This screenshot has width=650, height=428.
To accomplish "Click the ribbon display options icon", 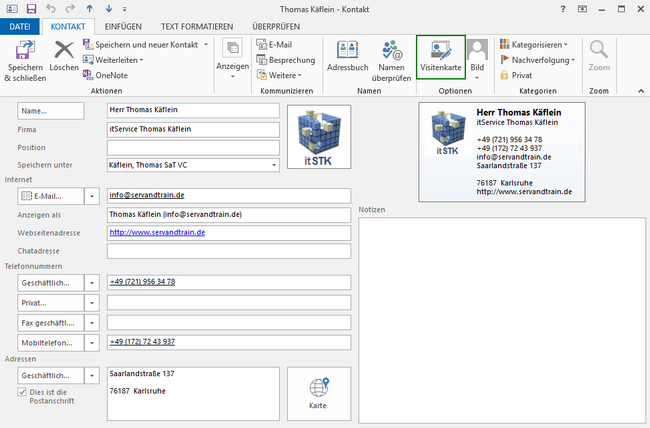I will pyautogui.click(x=582, y=9).
